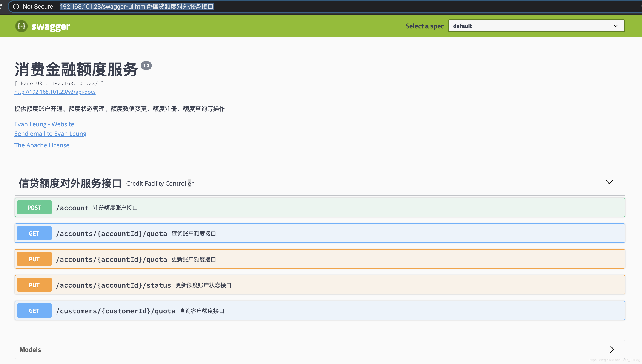The image size is (642, 364).
Task: Click Send email to Evan Leung
Action: pos(50,133)
